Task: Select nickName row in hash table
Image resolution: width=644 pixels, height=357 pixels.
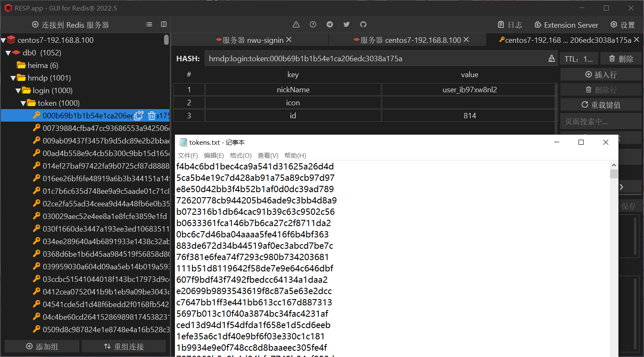Action: [293, 90]
